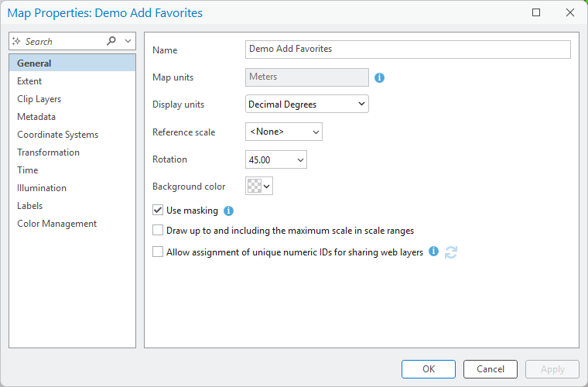This screenshot has height=387, width=588.
Task: Click the Map units info icon
Action: click(x=379, y=77)
